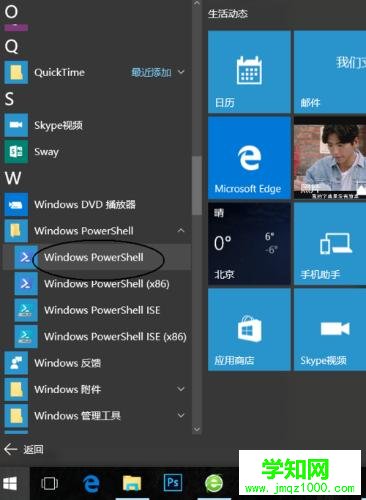
Task: Select the Windows PowerShell (x86) label
Action: [107, 284]
